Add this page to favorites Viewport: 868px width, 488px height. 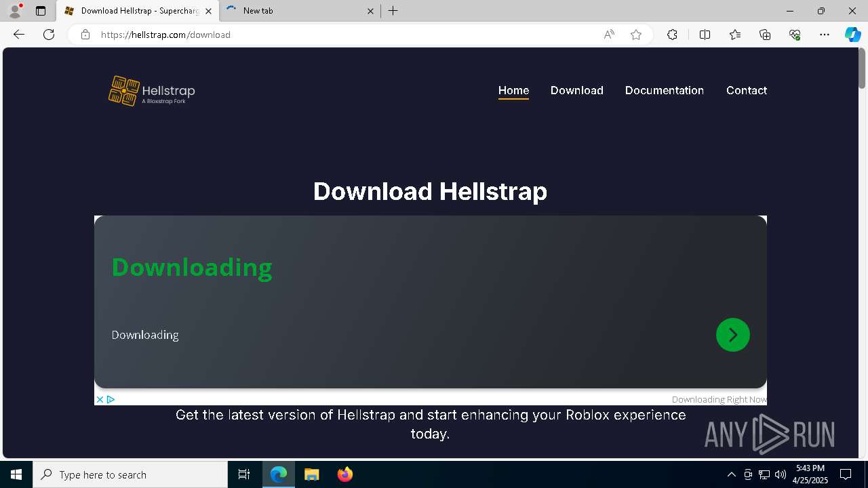pyautogui.click(x=636, y=35)
